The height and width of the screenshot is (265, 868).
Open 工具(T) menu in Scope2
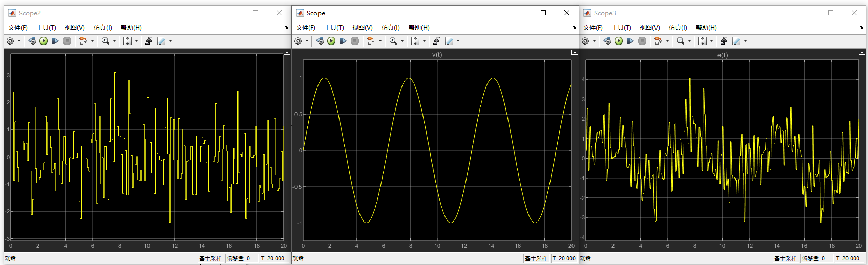click(46, 28)
